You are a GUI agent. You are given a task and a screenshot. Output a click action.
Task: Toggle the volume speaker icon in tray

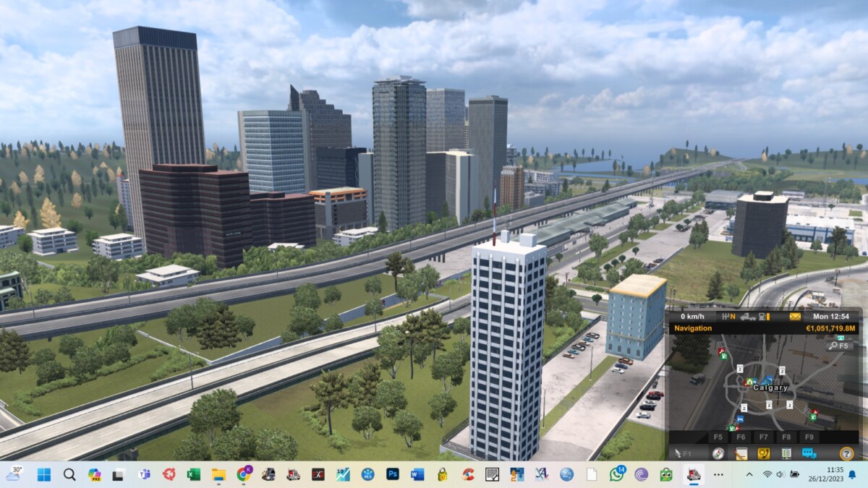780,474
